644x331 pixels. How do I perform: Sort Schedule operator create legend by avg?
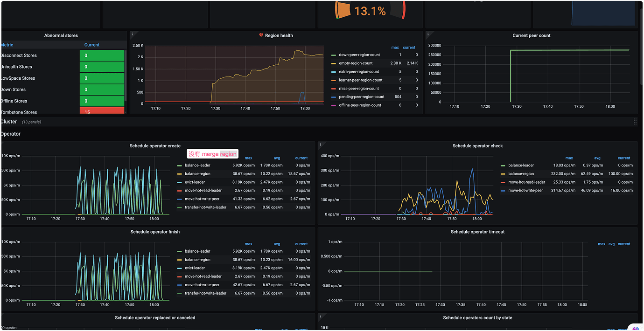click(277, 158)
